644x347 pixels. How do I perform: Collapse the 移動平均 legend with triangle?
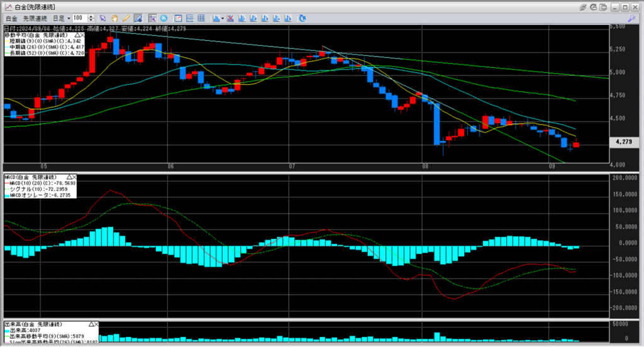[77, 35]
